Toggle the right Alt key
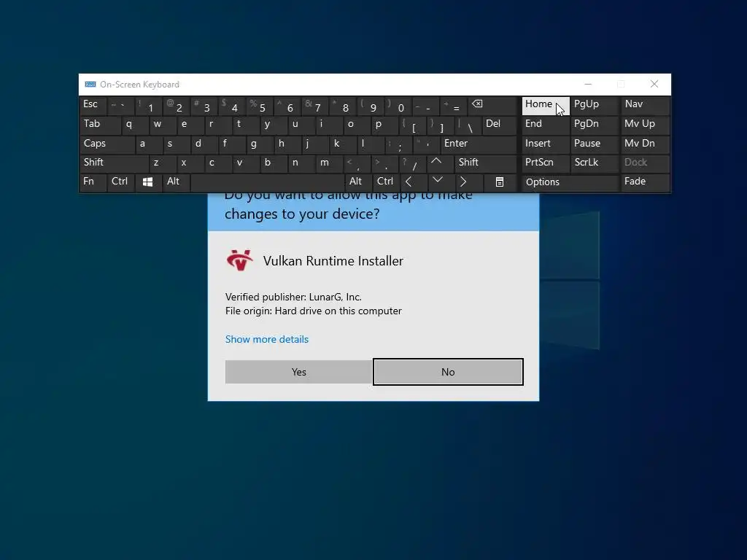 click(x=358, y=182)
